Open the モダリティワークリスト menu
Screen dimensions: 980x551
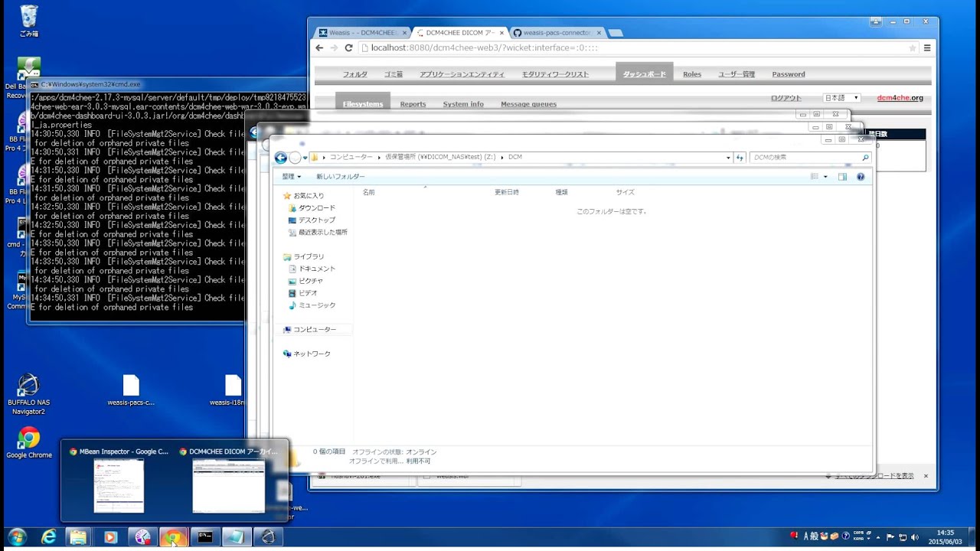[555, 74]
